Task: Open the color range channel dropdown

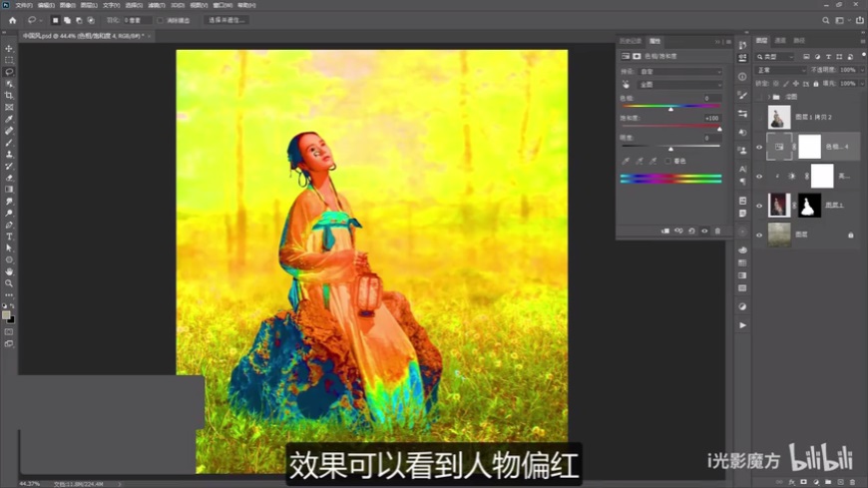Action: point(680,85)
